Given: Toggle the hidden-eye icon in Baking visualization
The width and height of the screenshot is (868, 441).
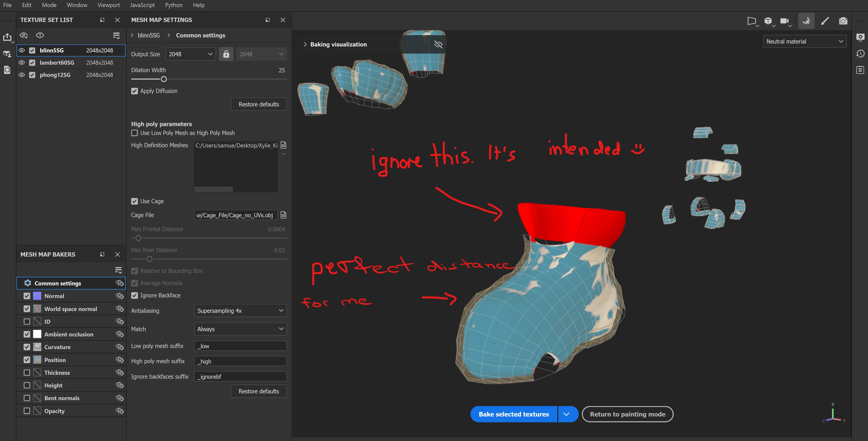Looking at the screenshot, I should tap(438, 44).
